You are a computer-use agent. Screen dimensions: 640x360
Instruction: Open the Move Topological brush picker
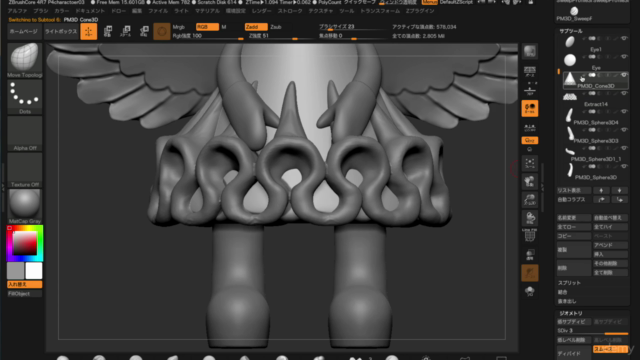point(24,60)
